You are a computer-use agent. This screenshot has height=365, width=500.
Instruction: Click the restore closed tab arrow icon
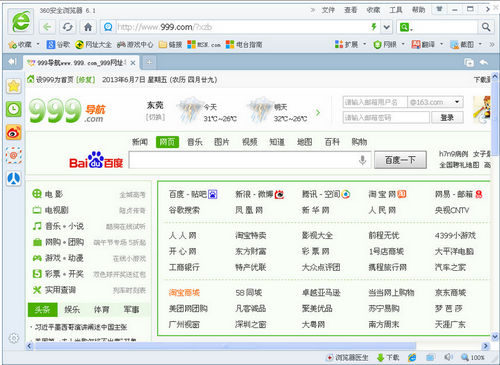[x=484, y=62]
